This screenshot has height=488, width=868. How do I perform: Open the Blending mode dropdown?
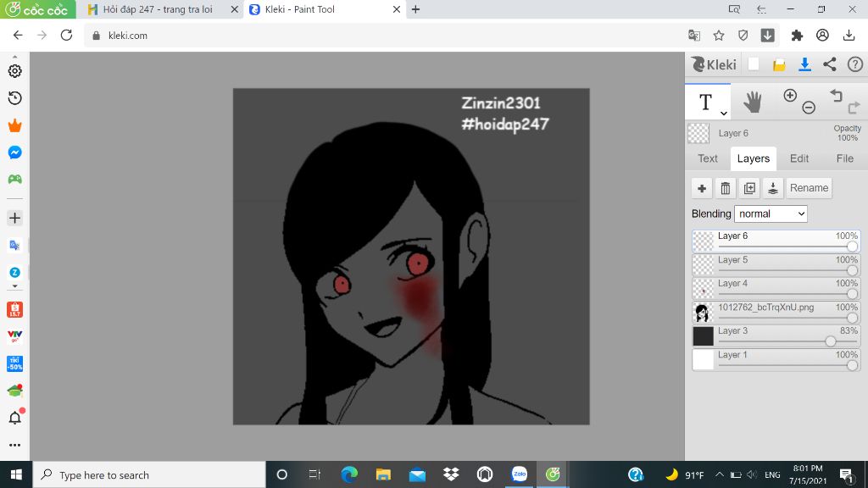771,213
